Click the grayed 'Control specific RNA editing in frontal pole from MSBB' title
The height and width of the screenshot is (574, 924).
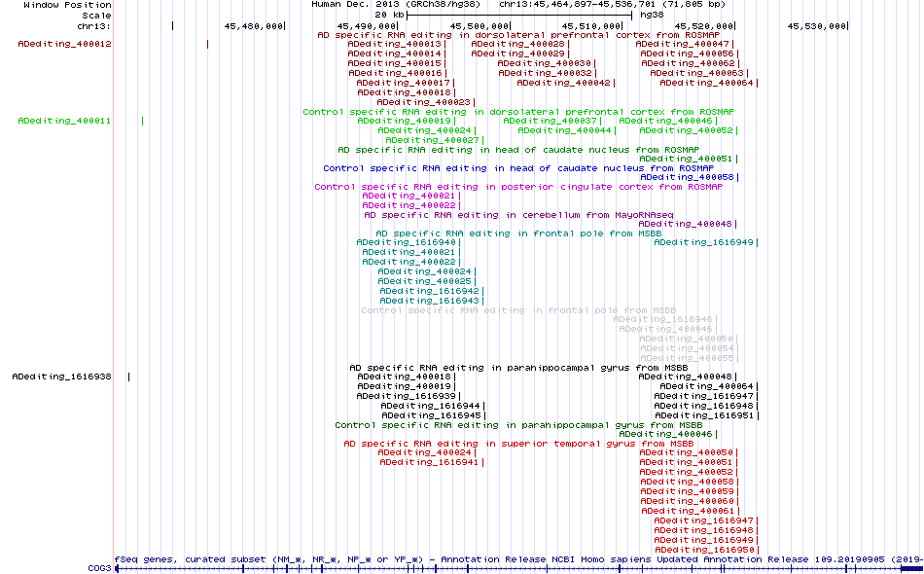518,310
